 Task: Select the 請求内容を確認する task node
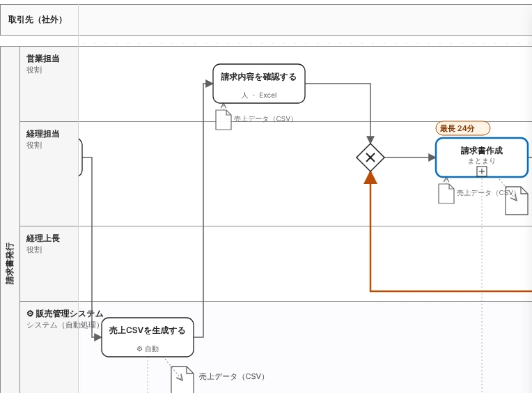coord(259,84)
